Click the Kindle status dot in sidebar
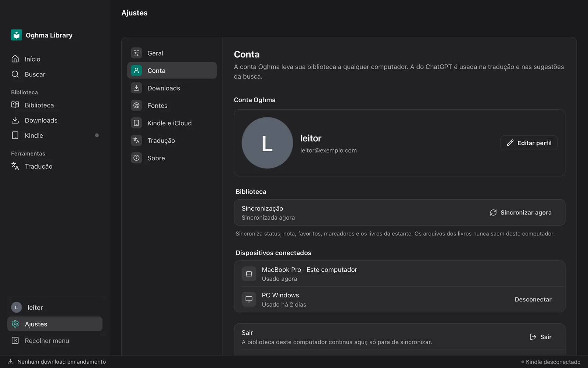The image size is (588, 368). tap(97, 135)
